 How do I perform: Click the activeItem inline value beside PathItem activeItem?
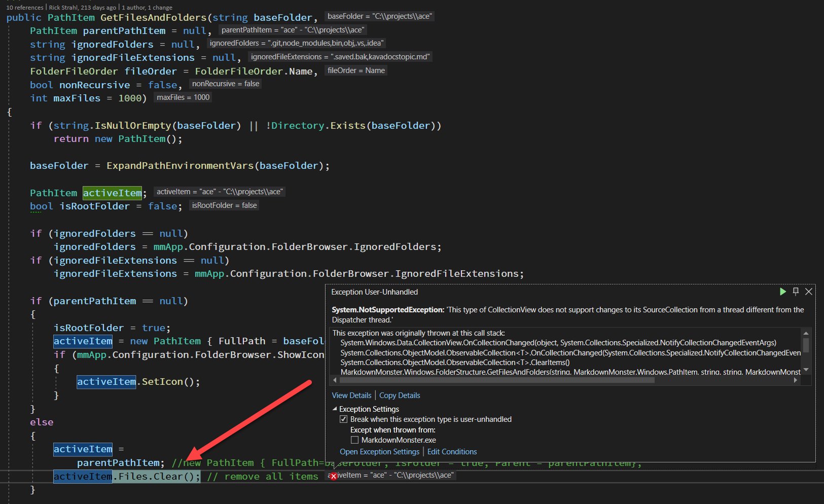click(x=220, y=192)
